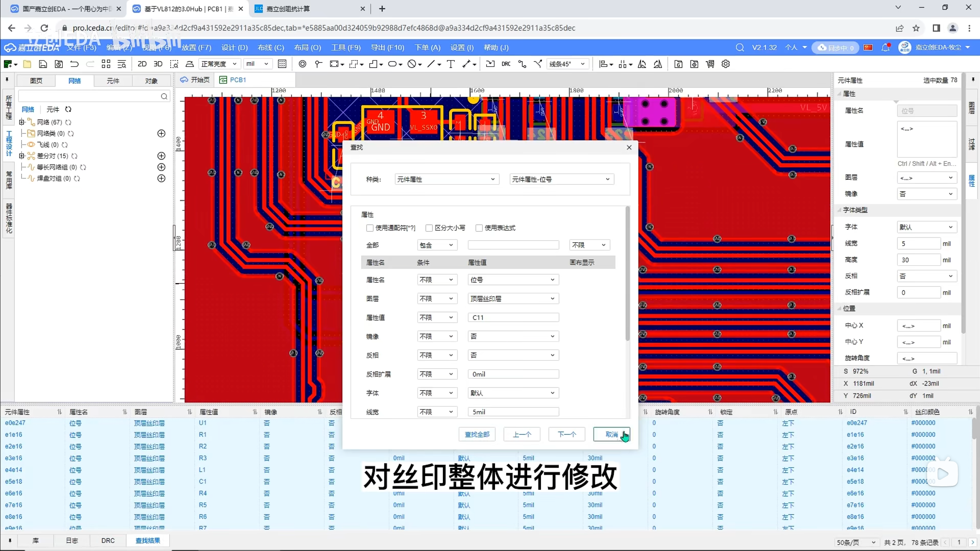Image resolution: width=980 pixels, height=551 pixels.
Task: Click add button beside 差分对 group
Action: coord(161,156)
